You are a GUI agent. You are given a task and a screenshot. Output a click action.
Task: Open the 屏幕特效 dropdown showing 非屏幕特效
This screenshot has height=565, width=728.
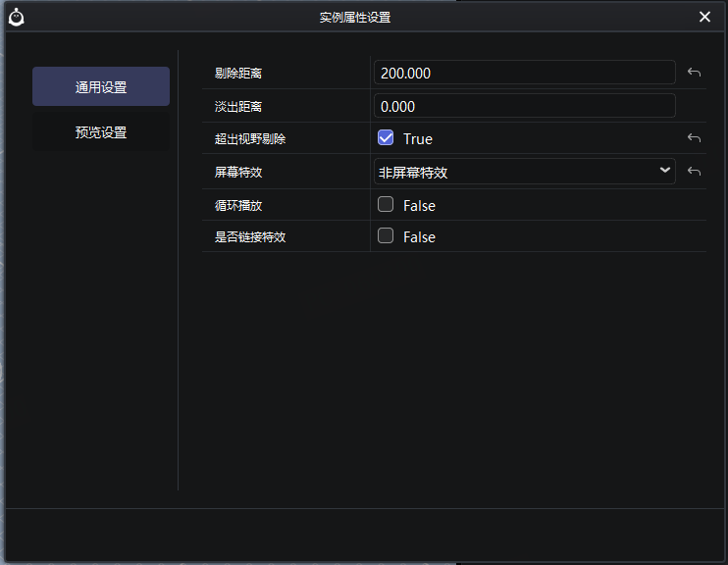tap(524, 172)
